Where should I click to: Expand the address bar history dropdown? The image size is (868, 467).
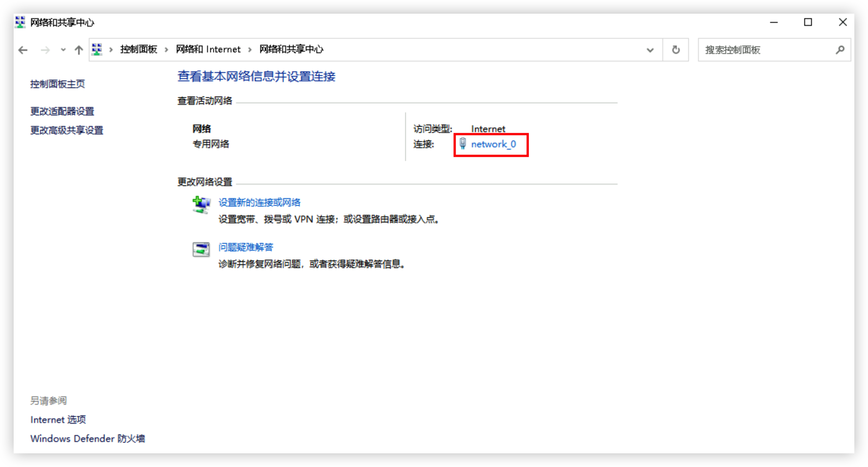point(650,50)
